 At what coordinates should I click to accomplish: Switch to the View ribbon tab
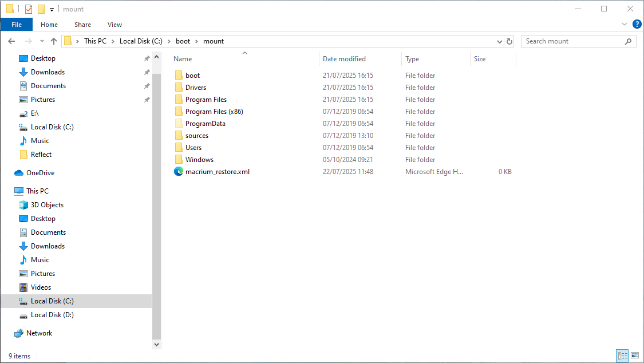coord(114,25)
